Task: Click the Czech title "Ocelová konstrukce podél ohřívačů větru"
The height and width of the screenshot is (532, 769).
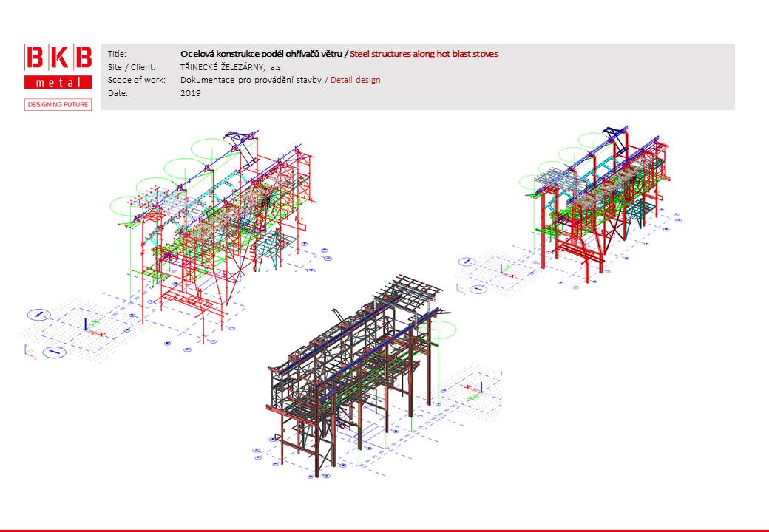Action: point(261,54)
